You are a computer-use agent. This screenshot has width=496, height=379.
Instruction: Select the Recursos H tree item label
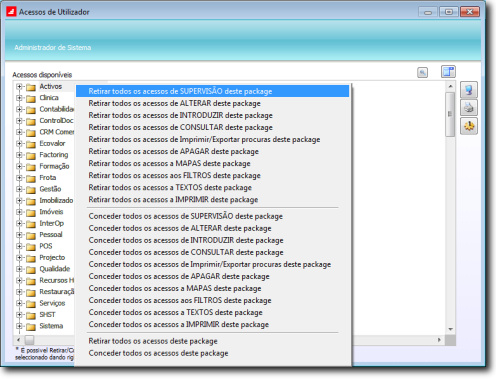coord(57,280)
